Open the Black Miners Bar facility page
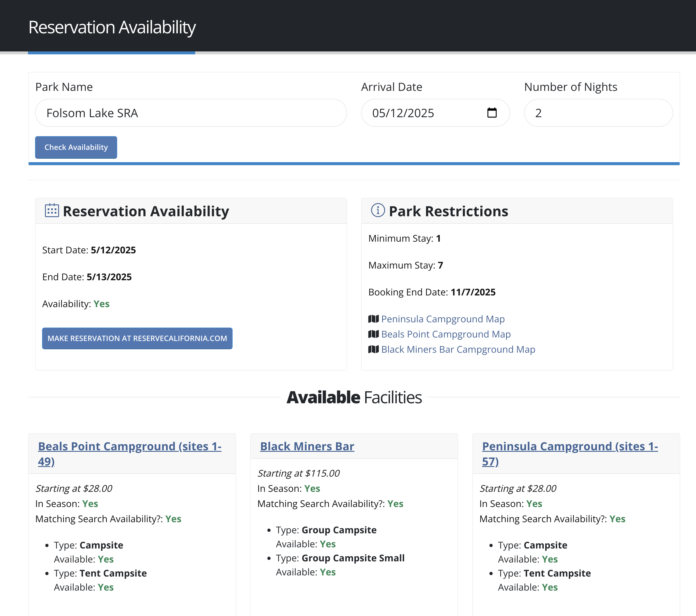The height and width of the screenshot is (616, 696). [x=307, y=446]
